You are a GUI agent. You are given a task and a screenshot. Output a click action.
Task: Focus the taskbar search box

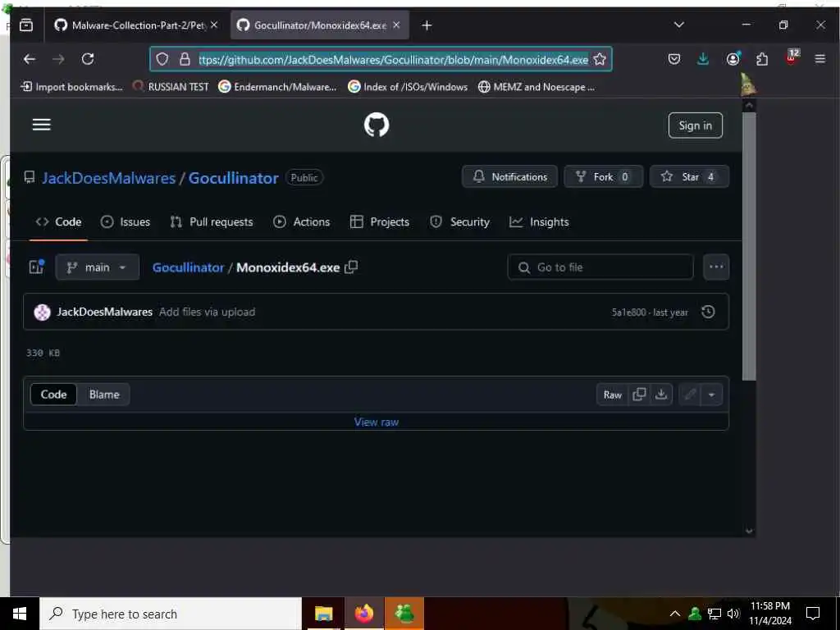click(x=171, y=614)
